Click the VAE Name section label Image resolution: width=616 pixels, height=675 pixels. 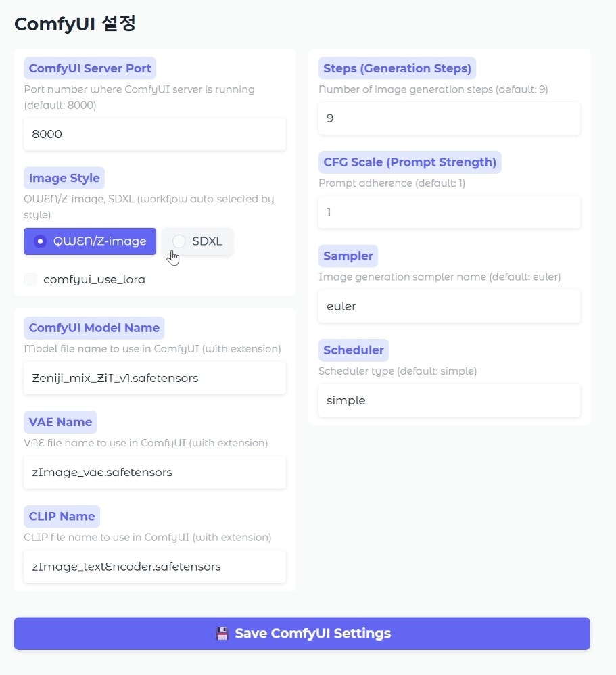60,421
